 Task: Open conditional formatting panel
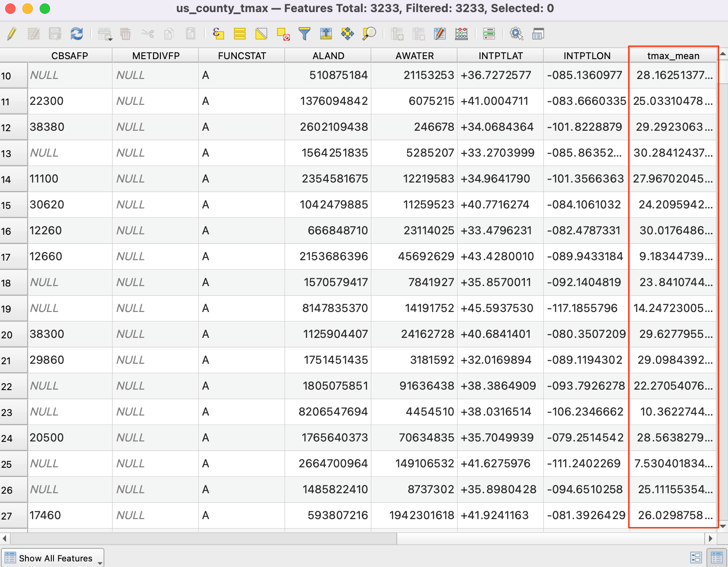tap(489, 34)
